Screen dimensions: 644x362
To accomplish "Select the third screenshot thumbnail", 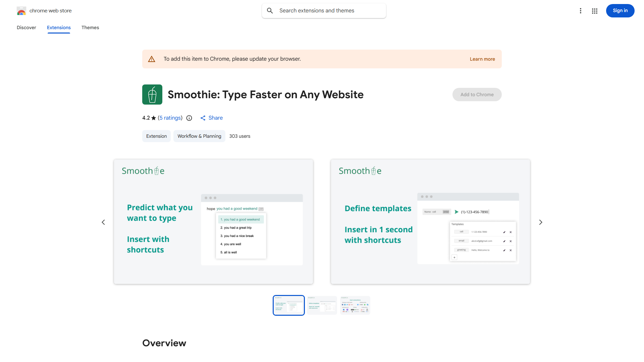I will click(x=355, y=305).
